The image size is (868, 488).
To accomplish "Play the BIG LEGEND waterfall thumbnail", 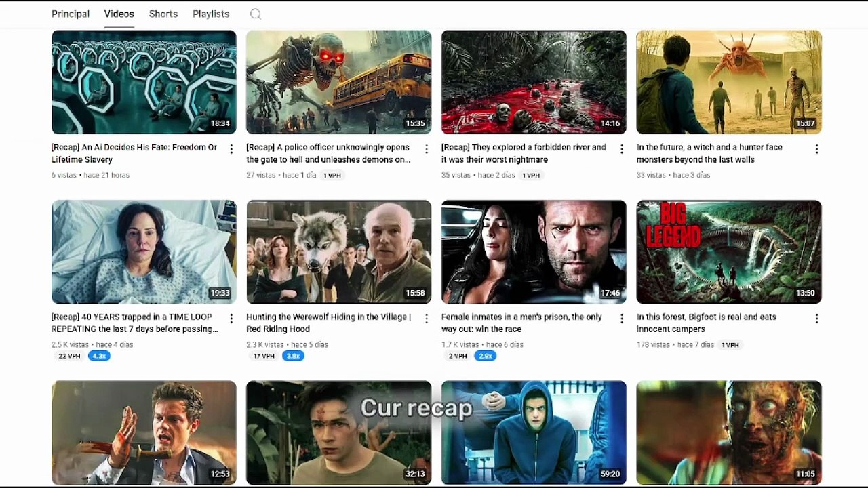I will click(x=729, y=251).
